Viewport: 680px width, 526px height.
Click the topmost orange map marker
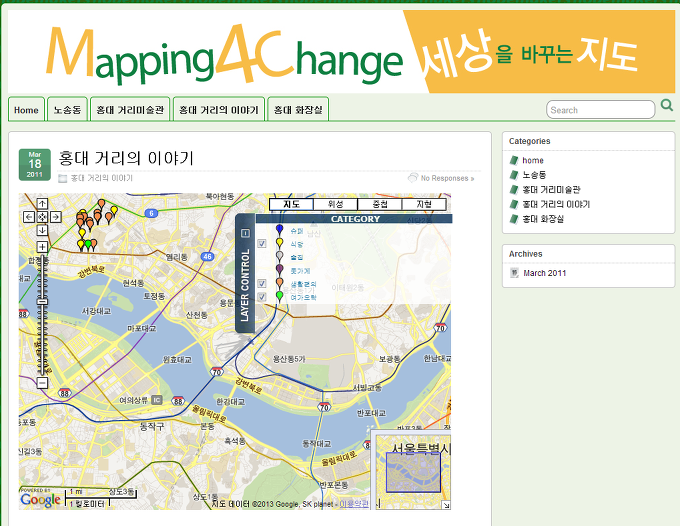[101, 204]
